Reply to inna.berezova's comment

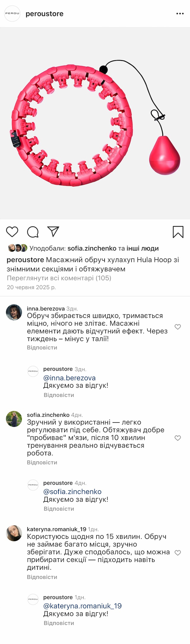42,348
